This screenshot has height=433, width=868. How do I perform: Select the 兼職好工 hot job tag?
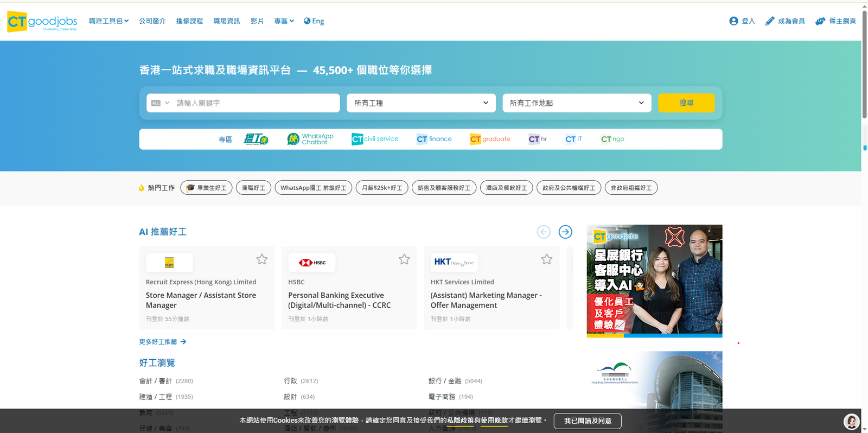click(253, 188)
